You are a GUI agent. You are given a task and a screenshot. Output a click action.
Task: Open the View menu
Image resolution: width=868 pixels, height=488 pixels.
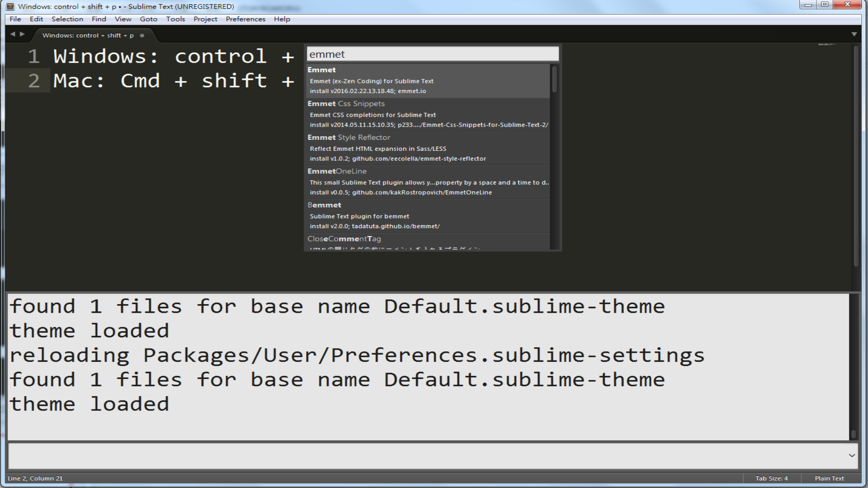click(x=123, y=19)
